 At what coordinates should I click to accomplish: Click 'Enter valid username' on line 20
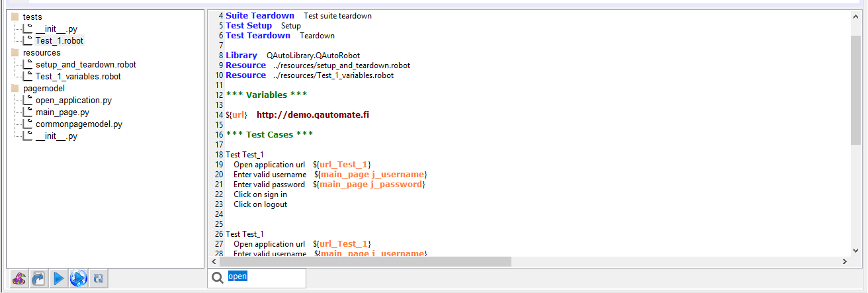click(270, 174)
